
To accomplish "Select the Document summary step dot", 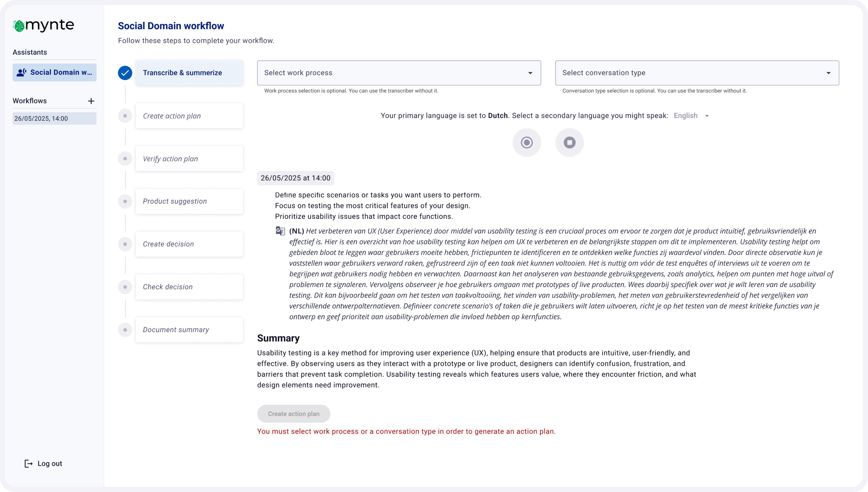I will click(125, 330).
